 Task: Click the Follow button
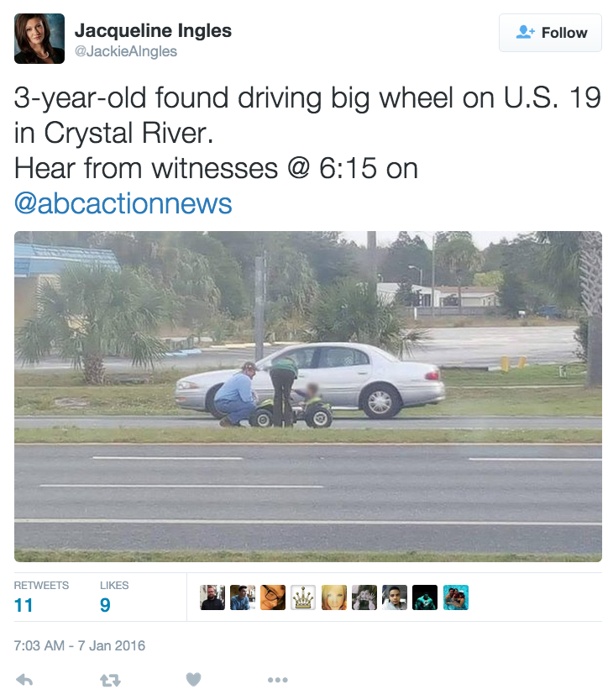click(550, 33)
